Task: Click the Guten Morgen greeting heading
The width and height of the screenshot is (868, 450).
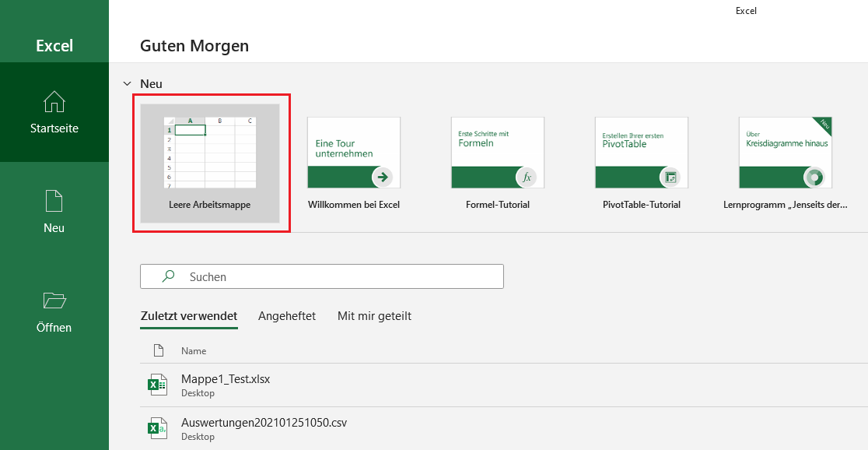Action: pyautogui.click(x=194, y=45)
